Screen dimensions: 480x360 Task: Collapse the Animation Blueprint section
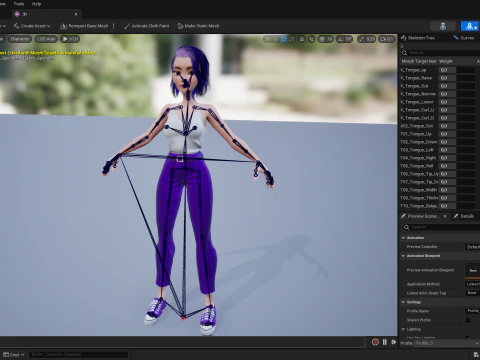point(403,256)
